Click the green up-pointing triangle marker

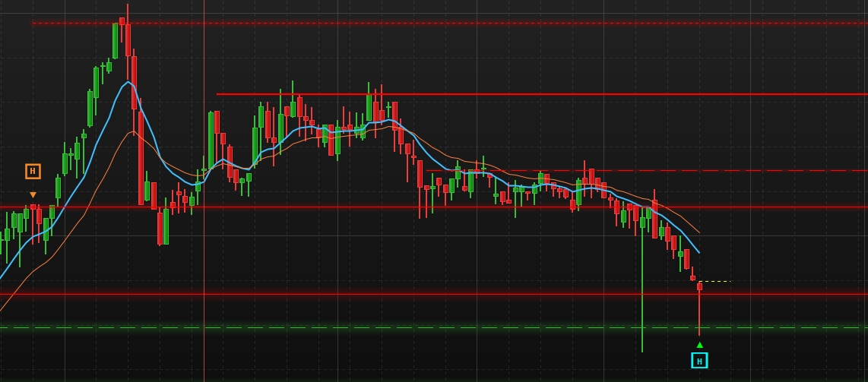(x=700, y=345)
